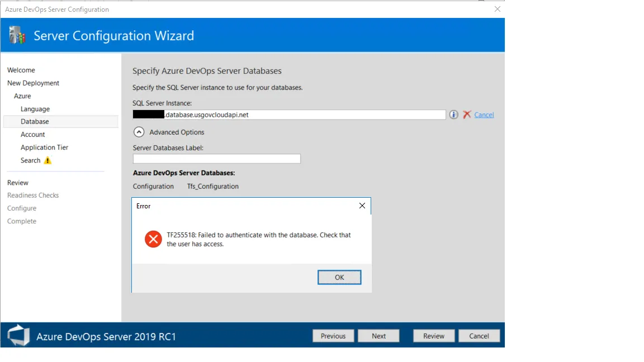Click the Server Databases Label input
Viewport: 644px width, 362px height.
pyautogui.click(x=216, y=159)
